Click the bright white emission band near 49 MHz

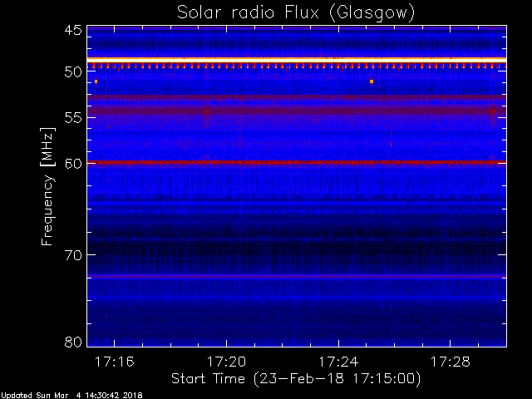tap(297, 60)
